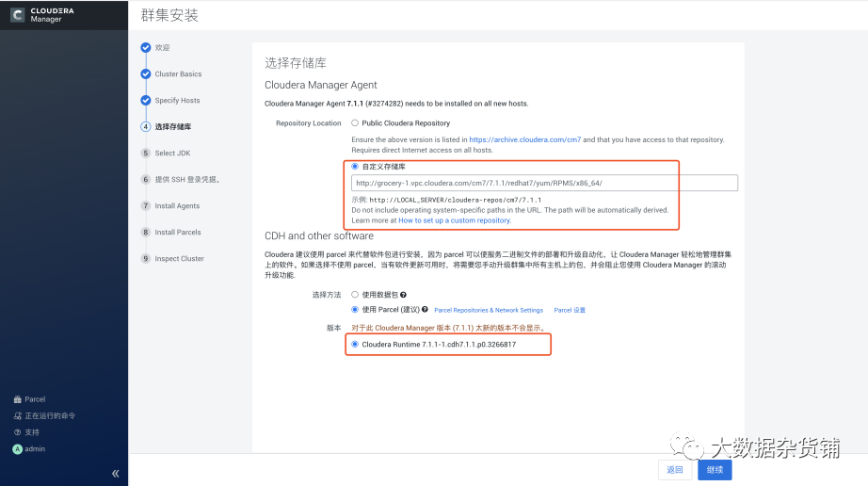Open the archive.cloudera.com/cm7 link
868x486 pixels.
(524, 139)
